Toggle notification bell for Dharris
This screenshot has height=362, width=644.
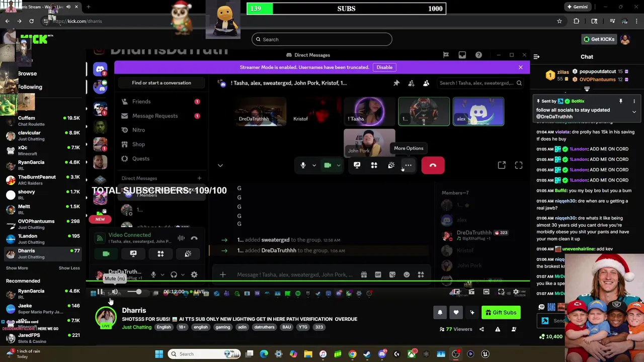(440, 313)
